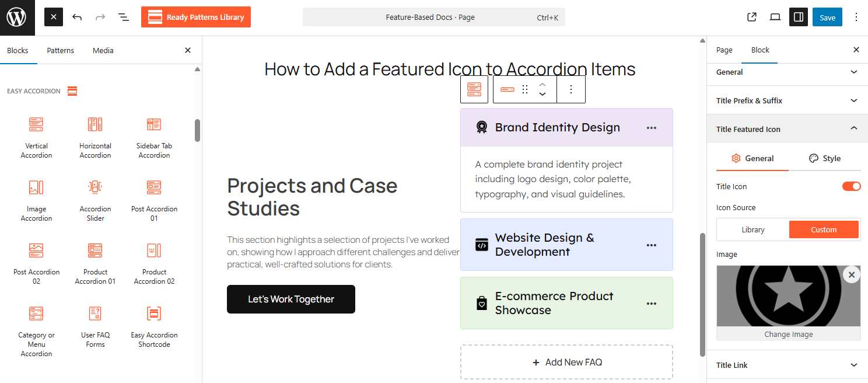Open the Document Overview list icon
This screenshot has height=383, width=868.
(124, 18)
